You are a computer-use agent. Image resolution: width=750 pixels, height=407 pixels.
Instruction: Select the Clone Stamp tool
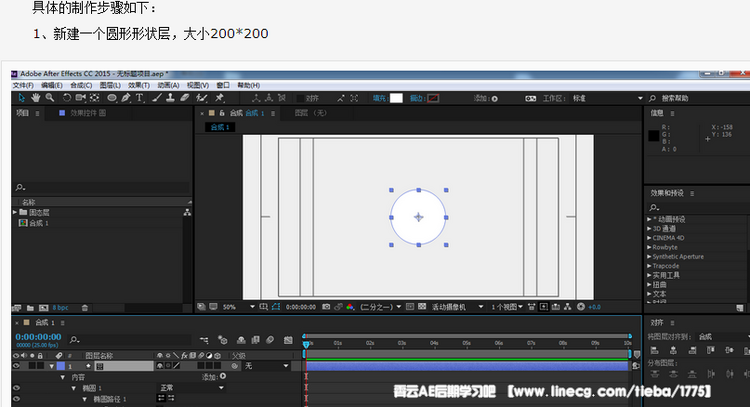(x=170, y=98)
